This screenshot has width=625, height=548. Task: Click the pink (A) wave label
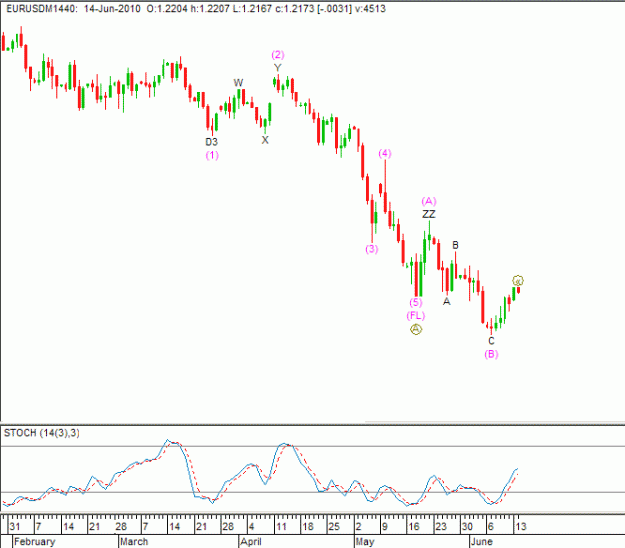[x=429, y=201]
